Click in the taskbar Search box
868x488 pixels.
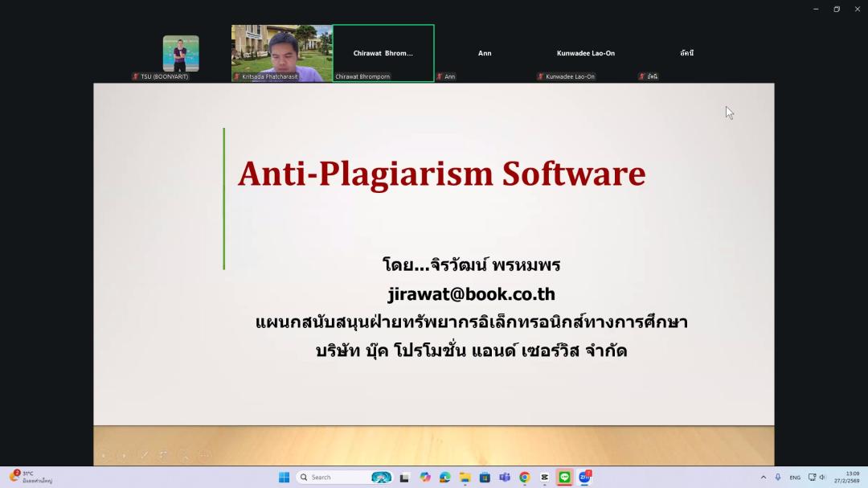tap(334, 477)
